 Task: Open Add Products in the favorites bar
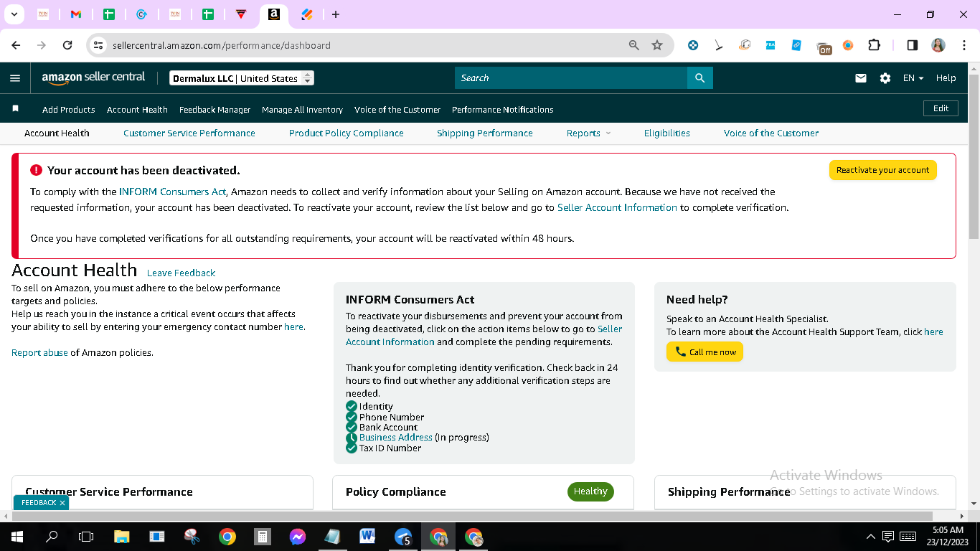click(x=69, y=110)
